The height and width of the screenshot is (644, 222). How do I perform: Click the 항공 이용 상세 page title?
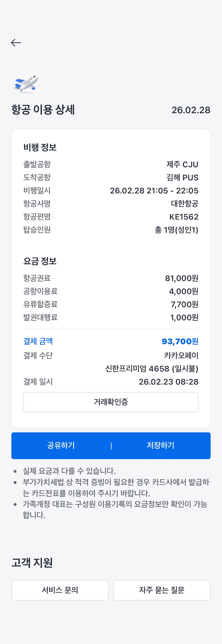[x=43, y=110]
